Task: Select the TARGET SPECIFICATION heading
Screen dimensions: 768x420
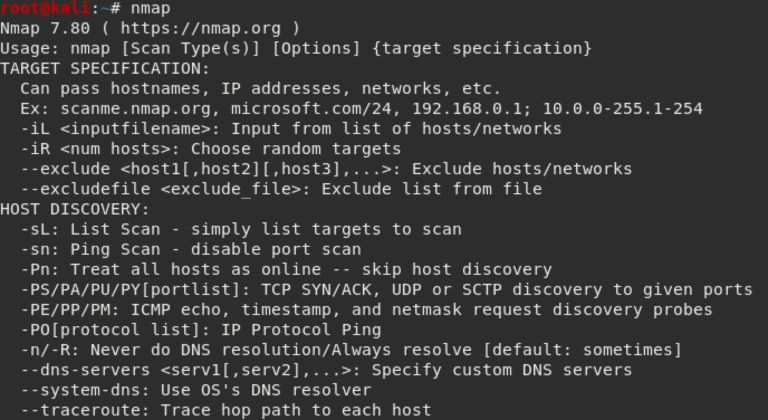Action: click(105, 69)
